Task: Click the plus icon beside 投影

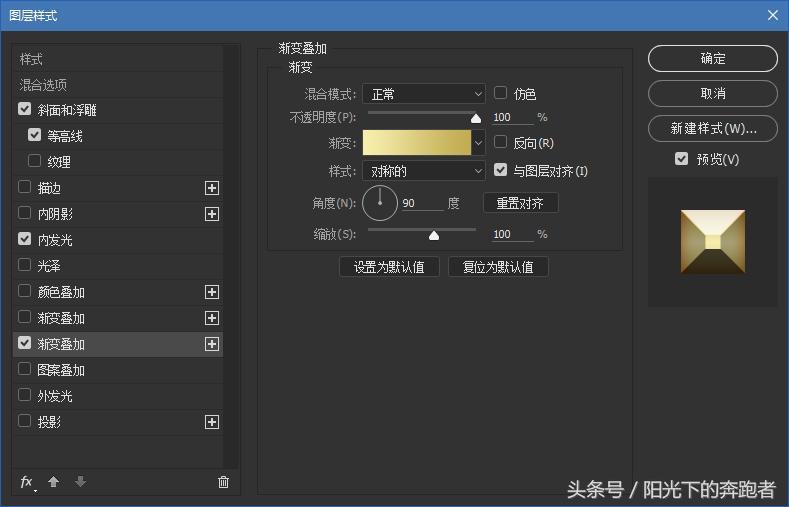Action: tap(212, 422)
